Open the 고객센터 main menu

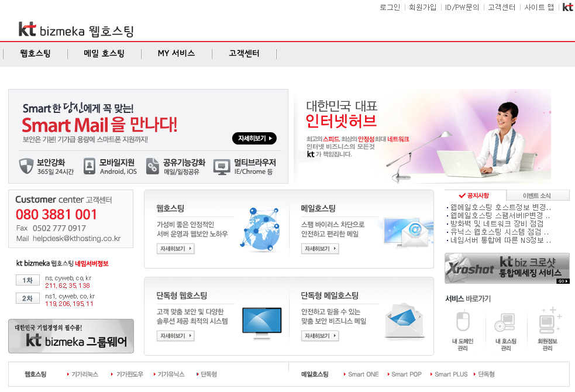245,54
